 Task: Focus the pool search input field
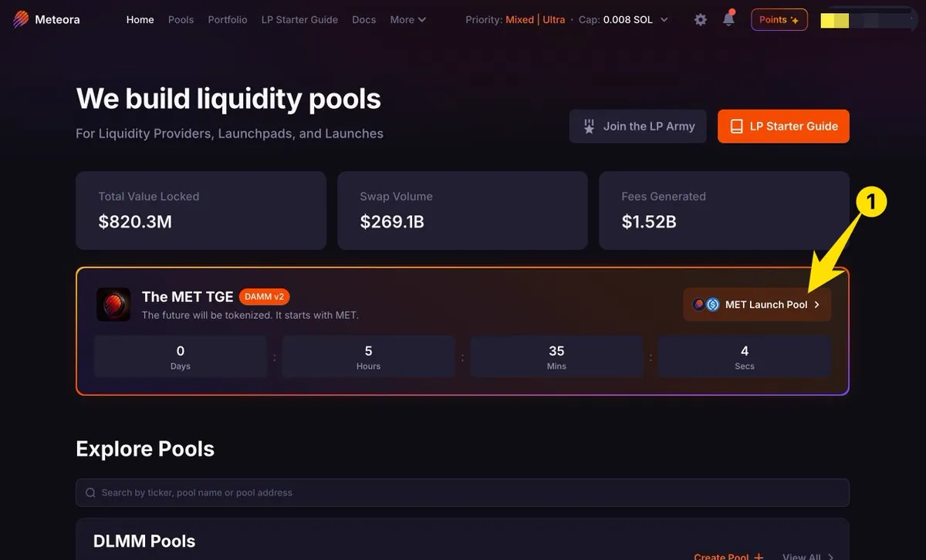pyautogui.click(x=462, y=493)
